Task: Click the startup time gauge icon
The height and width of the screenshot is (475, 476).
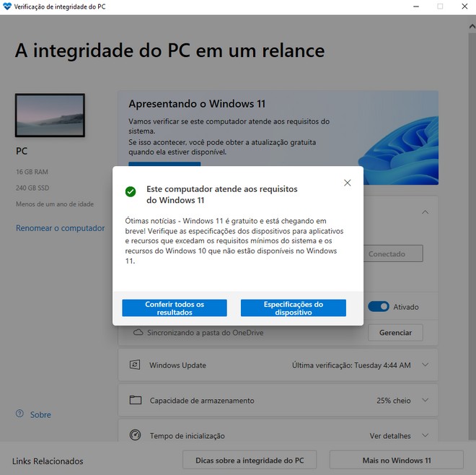Action: [135, 435]
